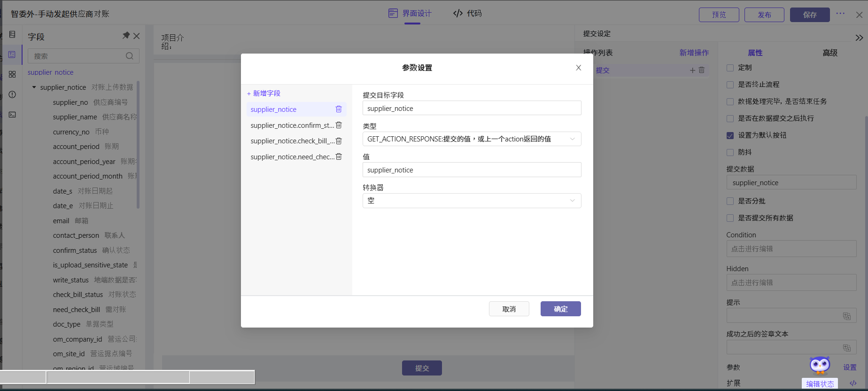Select the supplier notice link above tree
Viewport: 868px width, 391px height.
[51, 72]
